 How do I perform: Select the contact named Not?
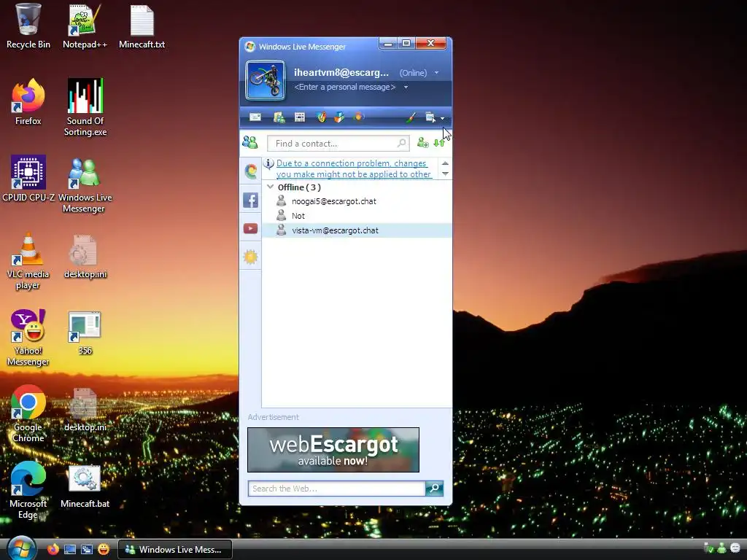click(x=357, y=216)
